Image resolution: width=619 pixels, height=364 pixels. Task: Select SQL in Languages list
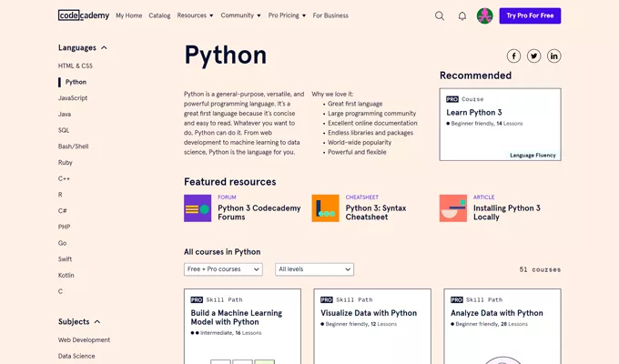[x=64, y=130]
